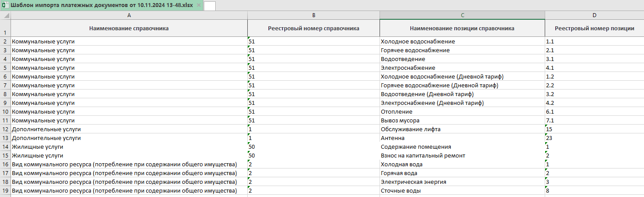Click the Реестровый номер позиции header cell
644x197 pixels.
[x=594, y=29]
